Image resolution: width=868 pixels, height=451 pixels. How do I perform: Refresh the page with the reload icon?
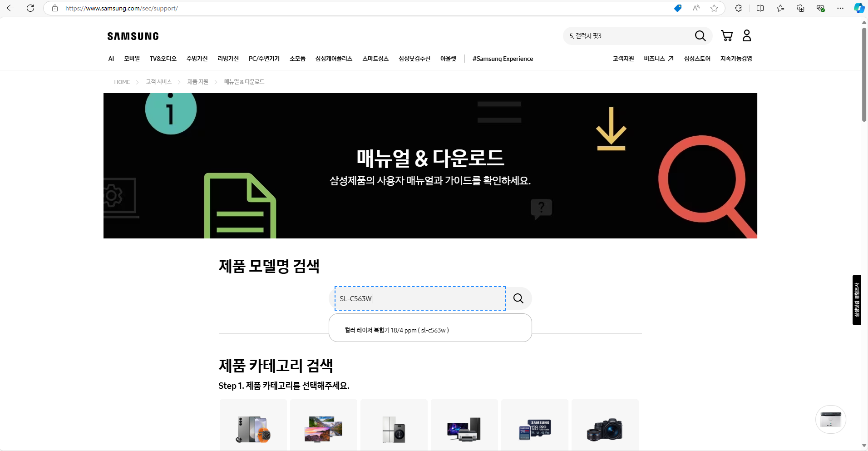[30, 8]
